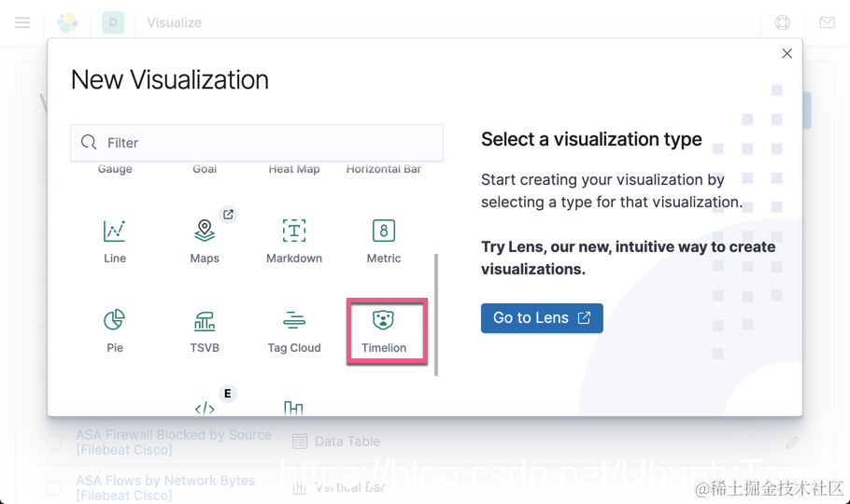Click the magnifier icon in Filter box
This screenshot has height=504, width=850.
(x=89, y=143)
